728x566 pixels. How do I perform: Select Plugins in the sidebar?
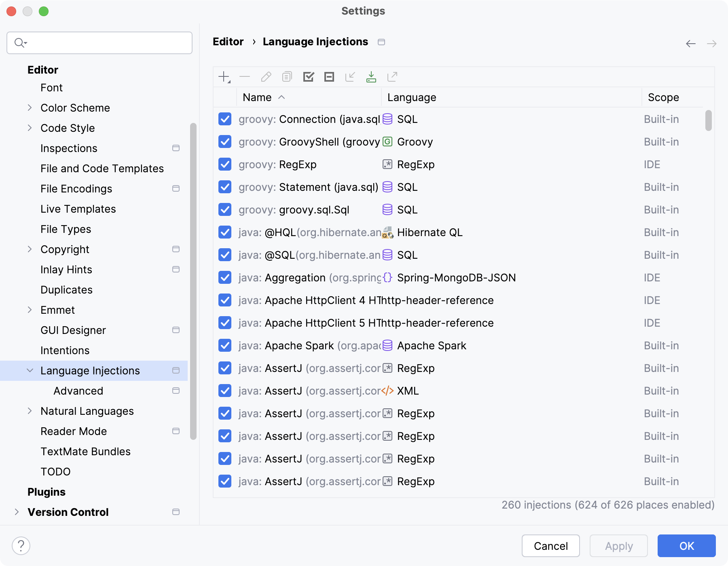click(x=47, y=492)
